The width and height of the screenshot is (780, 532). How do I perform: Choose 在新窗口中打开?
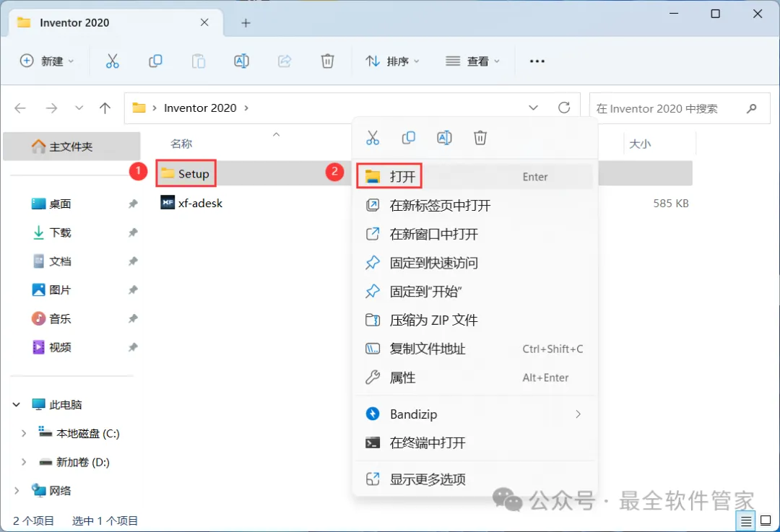474,234
